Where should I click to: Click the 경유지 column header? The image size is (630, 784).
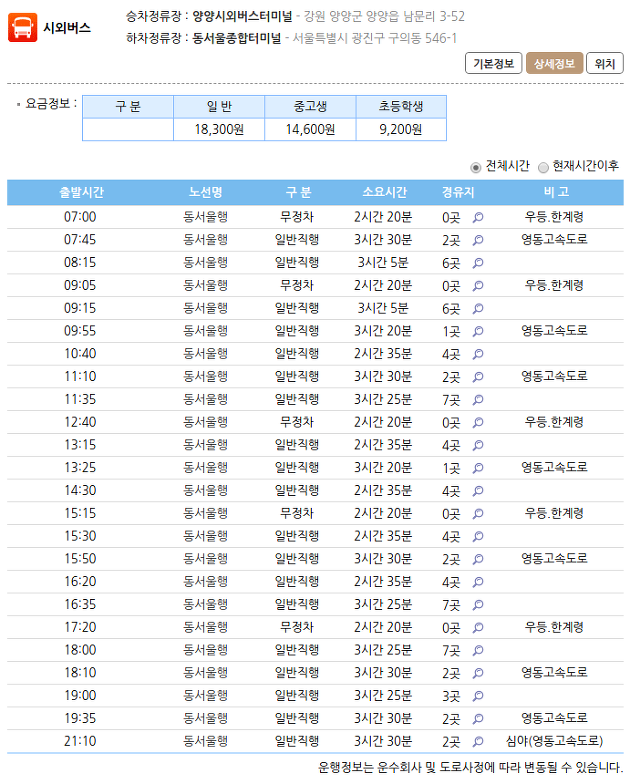(x=458, y=192)
